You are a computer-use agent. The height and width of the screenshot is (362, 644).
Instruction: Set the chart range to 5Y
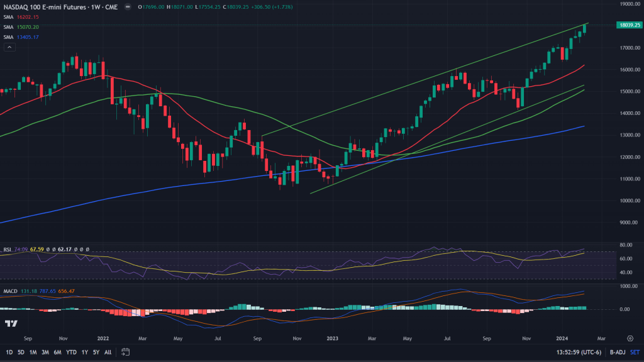pos(96,352)
